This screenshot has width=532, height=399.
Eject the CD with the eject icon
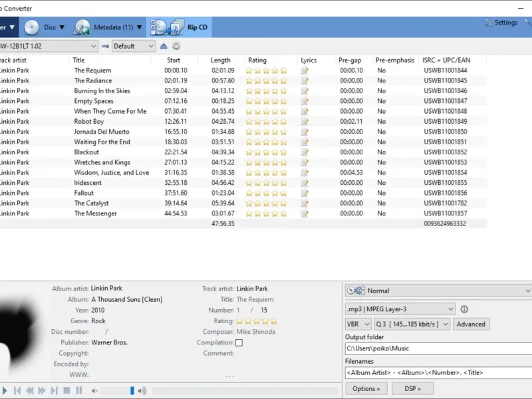164,46
